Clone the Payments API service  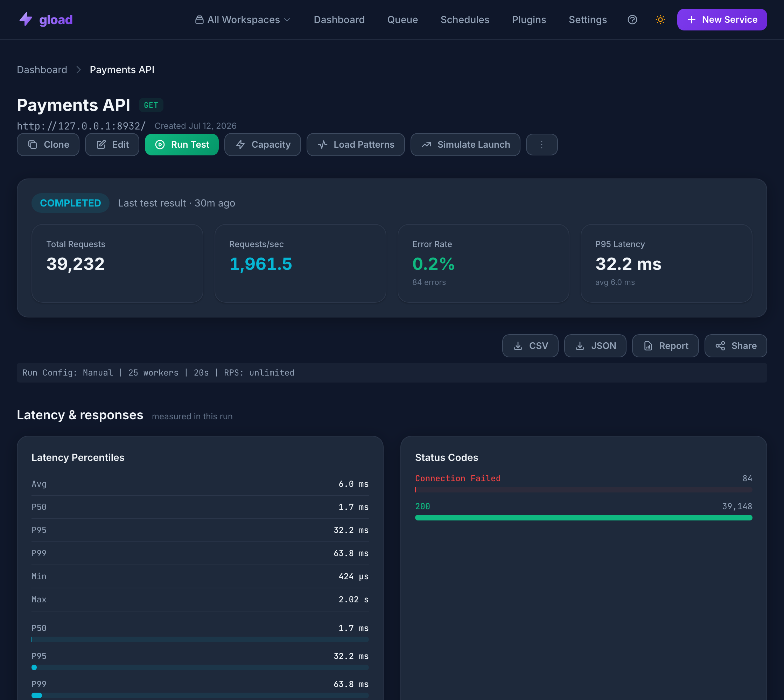(48, 145)
